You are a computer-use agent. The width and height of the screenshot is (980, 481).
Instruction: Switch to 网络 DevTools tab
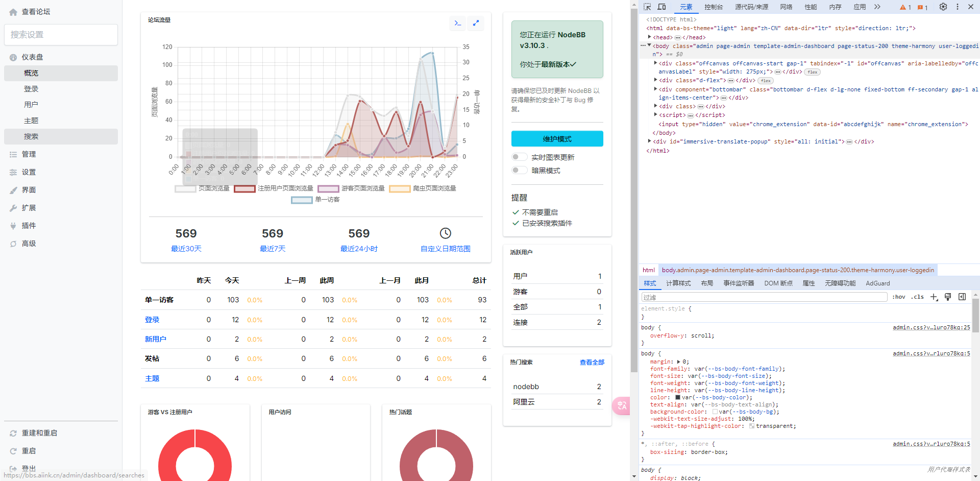(786, 7)
